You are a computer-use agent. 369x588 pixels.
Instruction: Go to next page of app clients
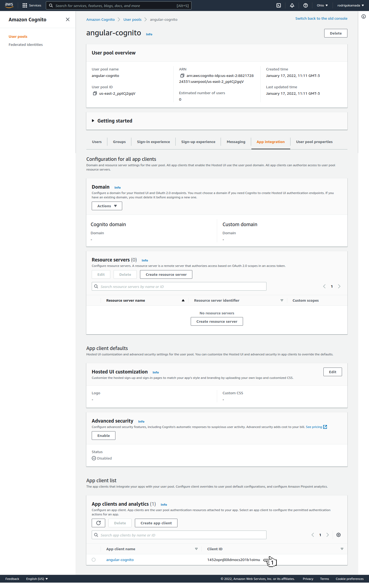[328, 535]
